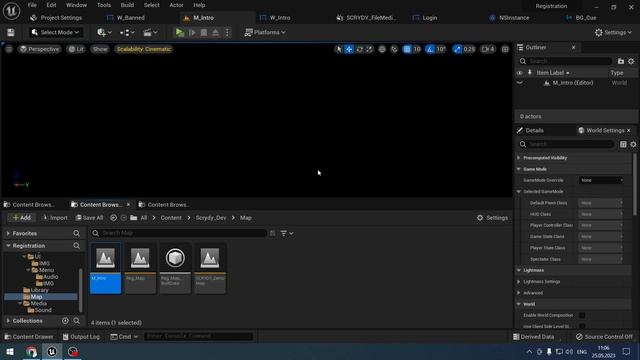
Task: Open World Settings details gear options
Action: tap(633, 144)
